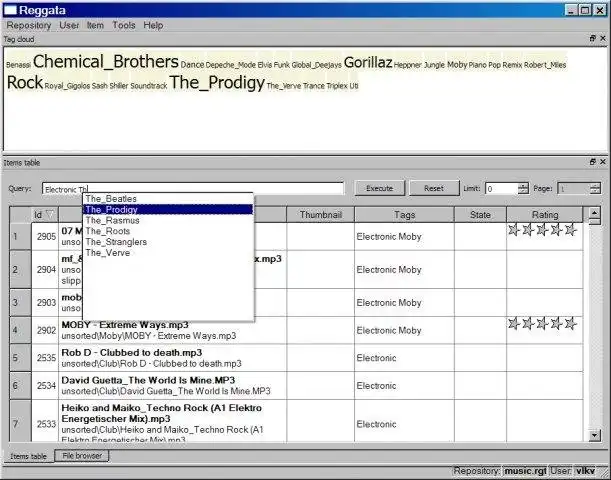Click the Reggata window title icon
Viewport: 611px width, 480px height.
(10, 10)
